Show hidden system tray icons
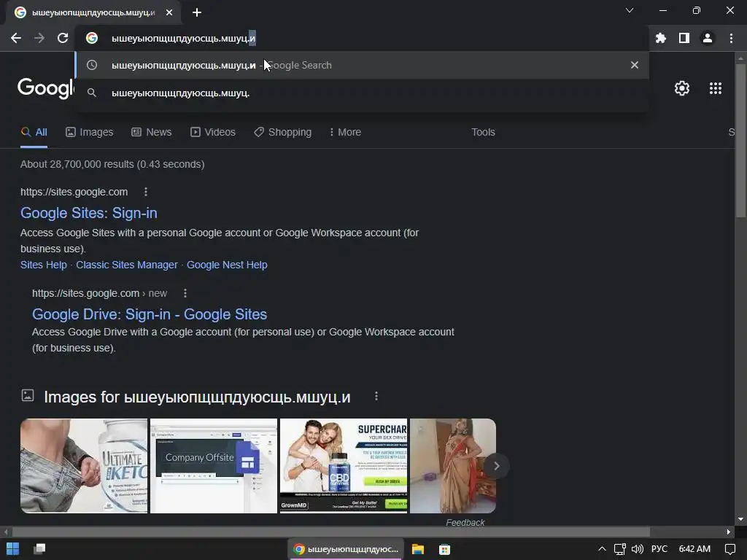 click(x=602, y=549)
